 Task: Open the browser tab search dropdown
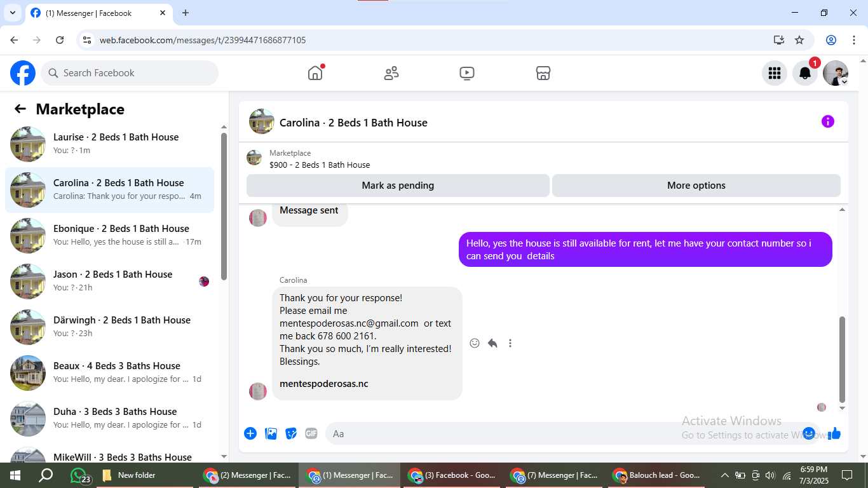click(12, 13)
